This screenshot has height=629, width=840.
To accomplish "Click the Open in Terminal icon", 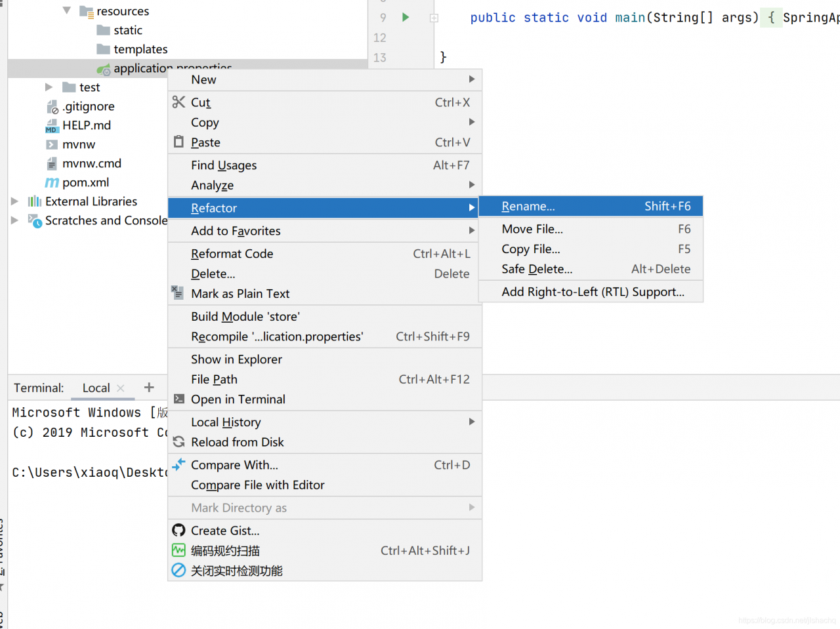I will pos(178,399).
